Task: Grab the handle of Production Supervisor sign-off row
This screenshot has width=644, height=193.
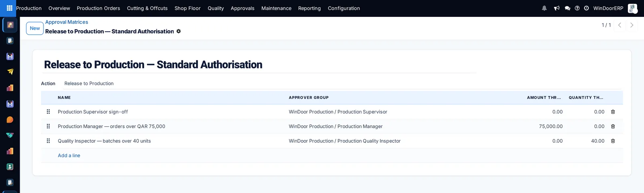Action: pos(48,112)
